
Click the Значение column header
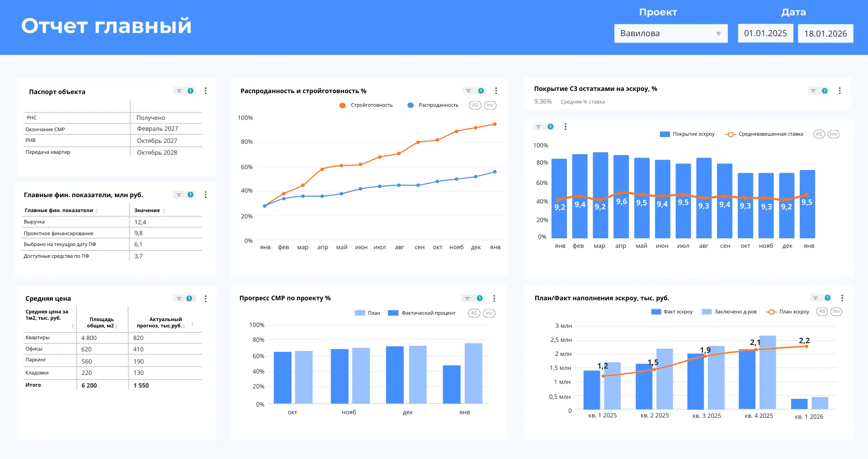coord(147,210)
